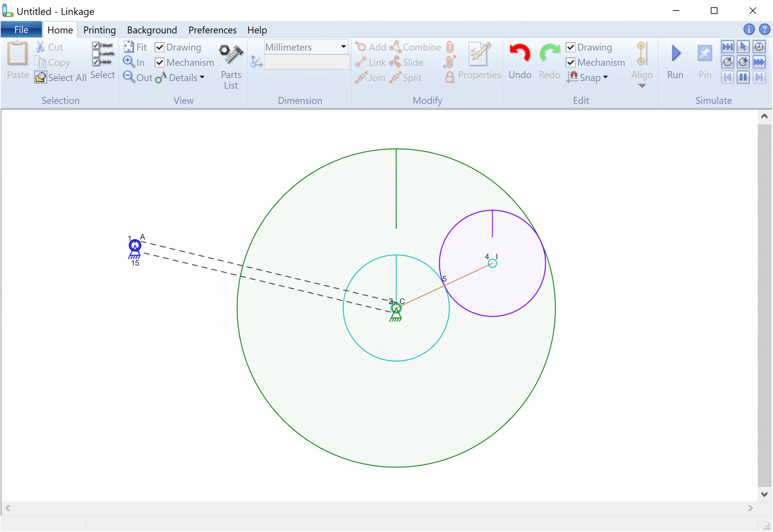Switch to the Background ribbon tab
The image size is (773, 532).
(151, 30)
